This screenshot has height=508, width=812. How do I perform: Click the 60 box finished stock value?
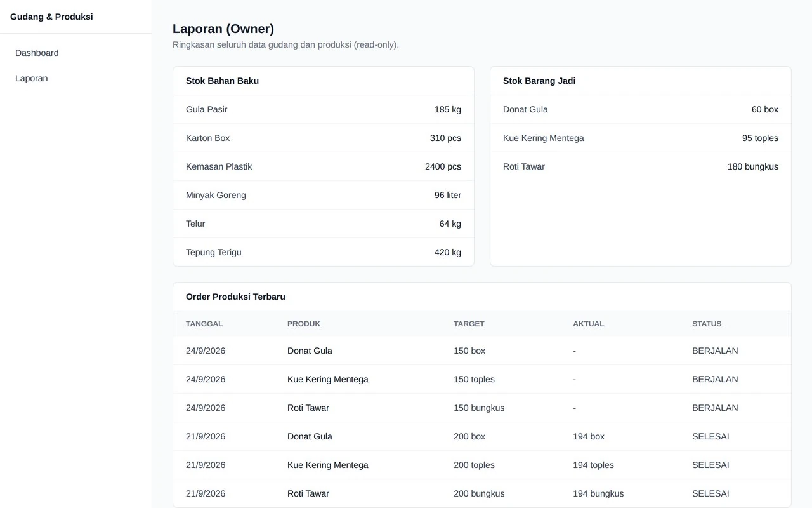click(x=765, y=109)
